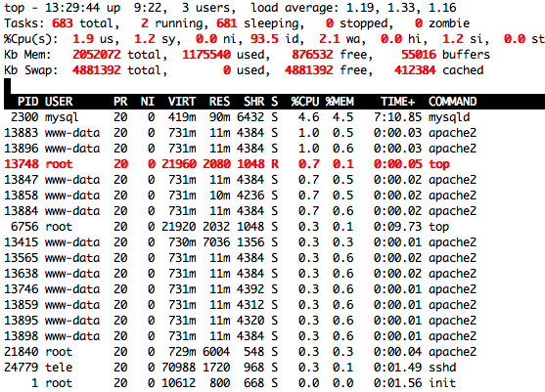The height and width of the screenshot is (392, 545).
Task: Click the %MEM column header
Action: click(x=340, y=102)
